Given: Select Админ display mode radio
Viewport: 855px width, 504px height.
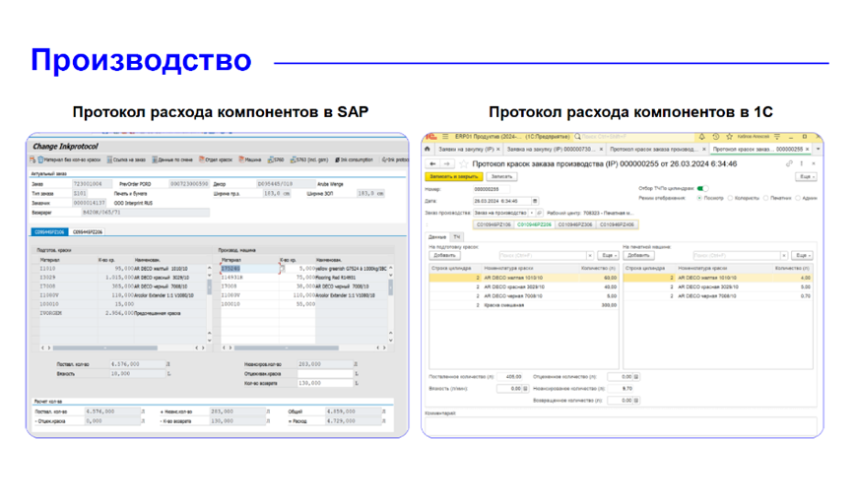Looking at the screenshot, I should click(x=798, y=198).
